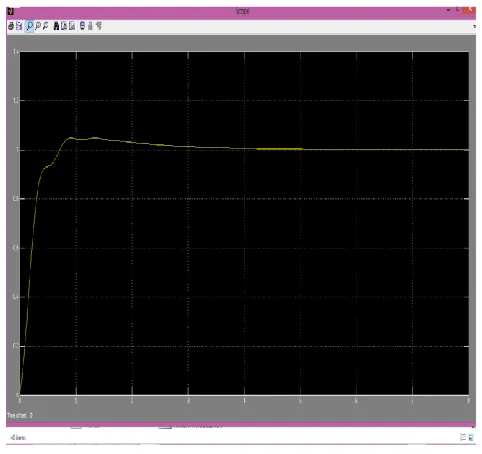Switch background window to large icons view
Viewport: 482px width, 454px height.
(x=471, y=437)
